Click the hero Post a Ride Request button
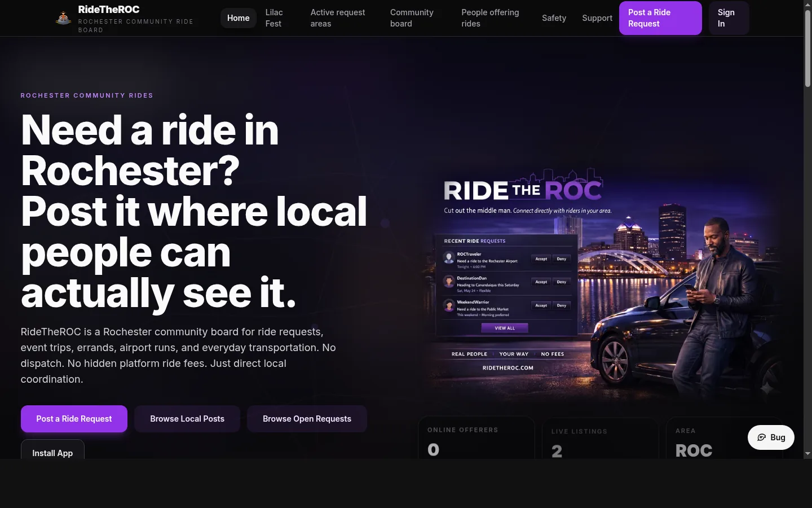812x508 pixels. tap(74, 419)
